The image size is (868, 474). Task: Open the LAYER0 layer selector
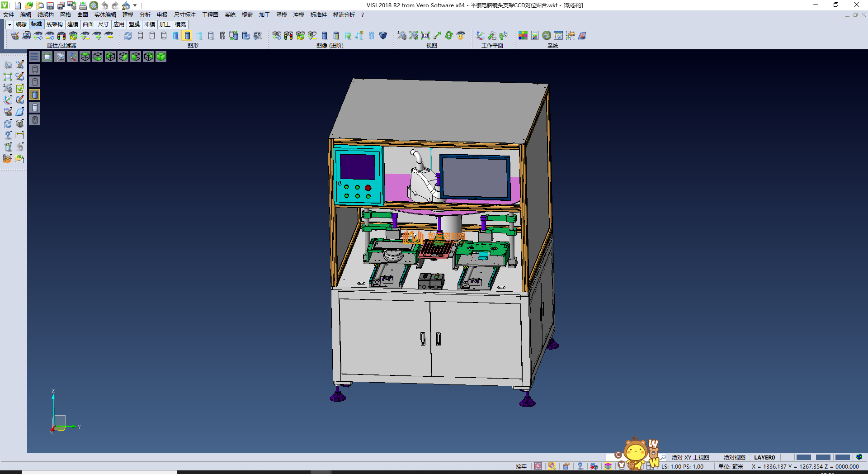coord(764,458)
